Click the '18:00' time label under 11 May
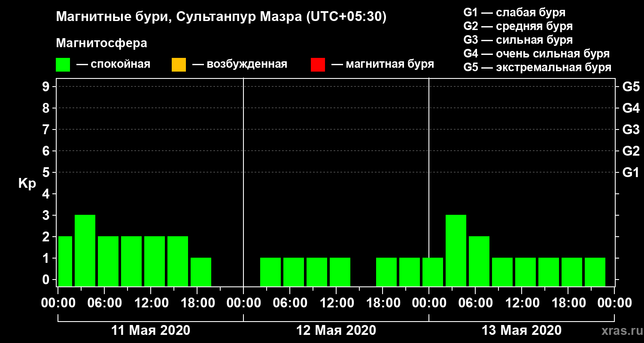Screen dimensions: 644x343 point(197,303)
